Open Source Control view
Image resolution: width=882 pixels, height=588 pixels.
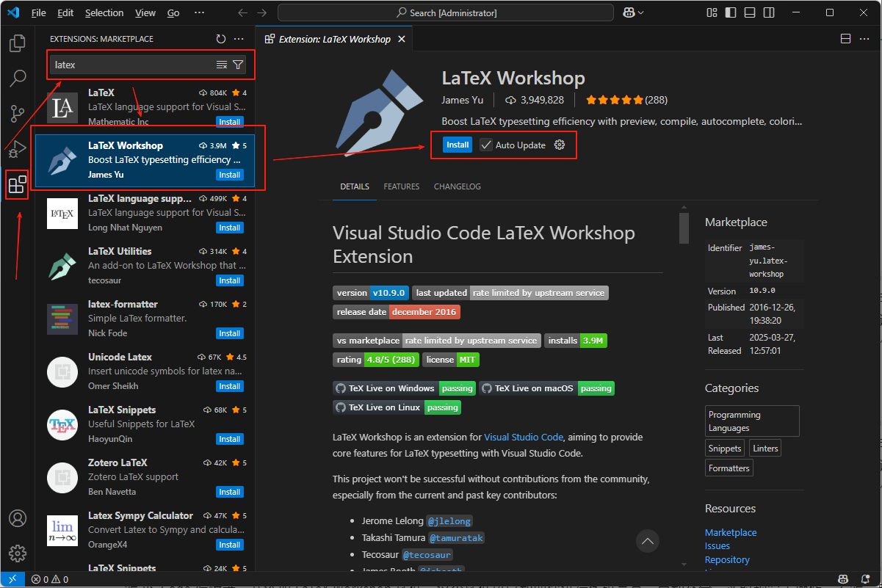[x=18, y=114]
